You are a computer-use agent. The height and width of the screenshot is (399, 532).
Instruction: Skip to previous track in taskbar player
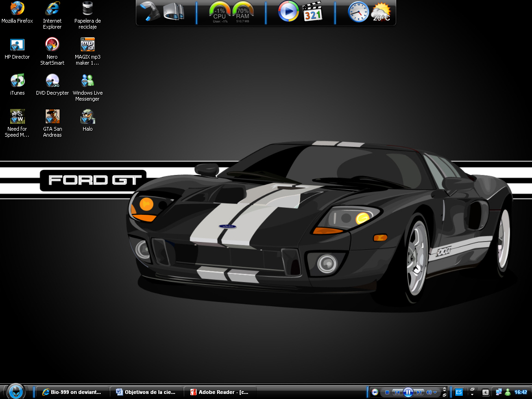point(397,392)
